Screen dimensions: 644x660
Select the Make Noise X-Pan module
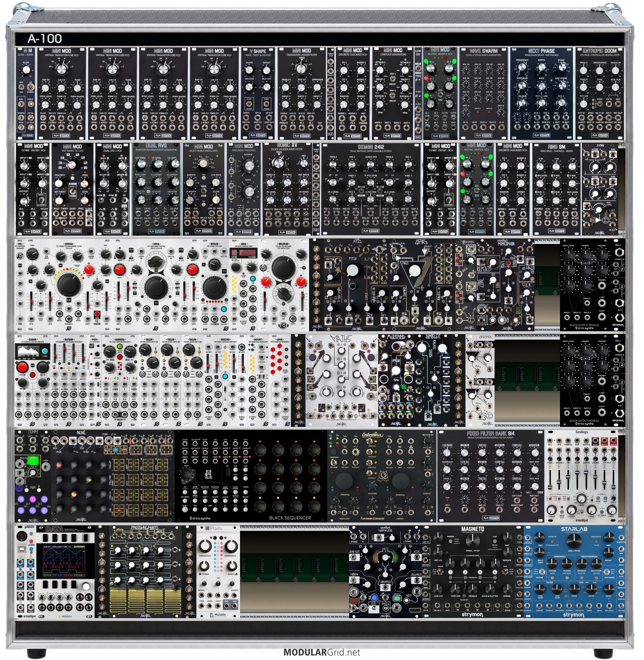tap(599, 189)
